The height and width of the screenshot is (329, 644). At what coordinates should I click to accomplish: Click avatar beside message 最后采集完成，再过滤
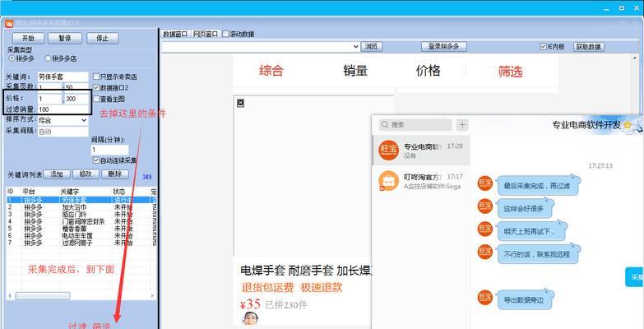485,183
